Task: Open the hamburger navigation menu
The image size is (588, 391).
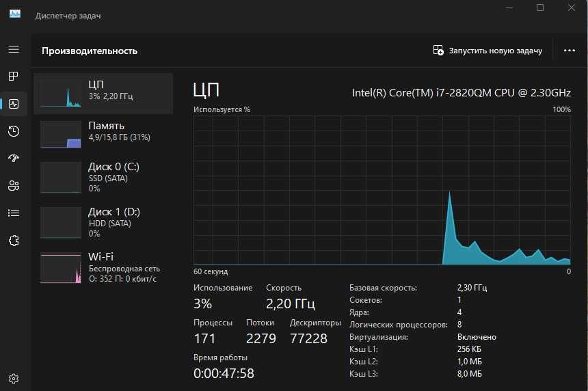Action: (x=14, y=49)
